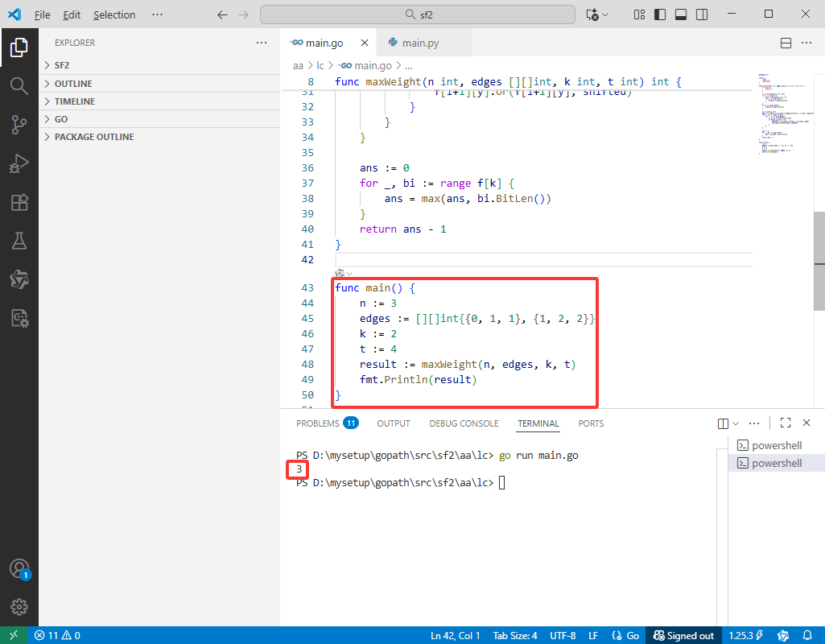Image resolution: width=825 pixels, height=644 pixels.
Task: Click the code minimap
Action: click(x=786, y=114)
